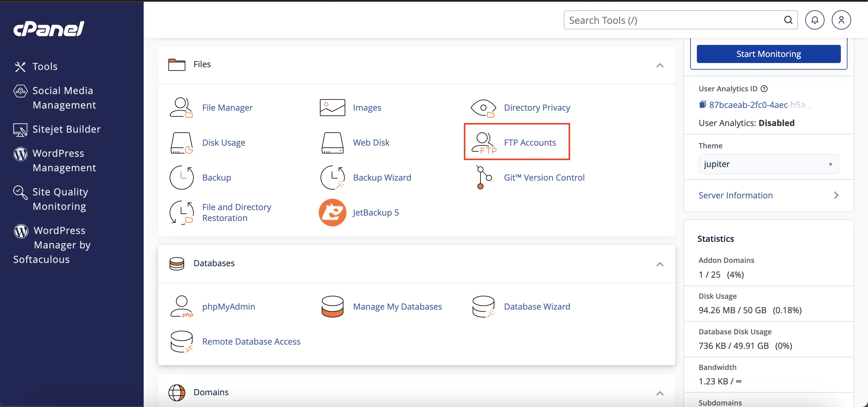Click the Remote Database Access icon

tap(181, 341)
